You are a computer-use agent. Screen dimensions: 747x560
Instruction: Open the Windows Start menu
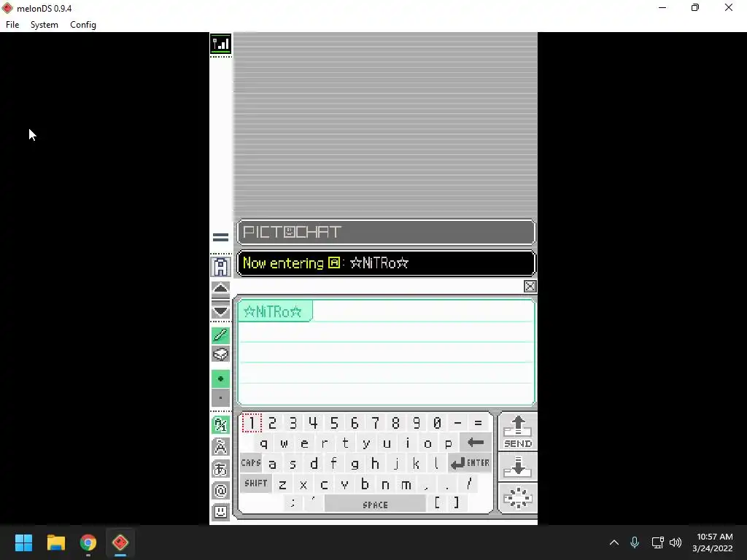coord(23,542)
